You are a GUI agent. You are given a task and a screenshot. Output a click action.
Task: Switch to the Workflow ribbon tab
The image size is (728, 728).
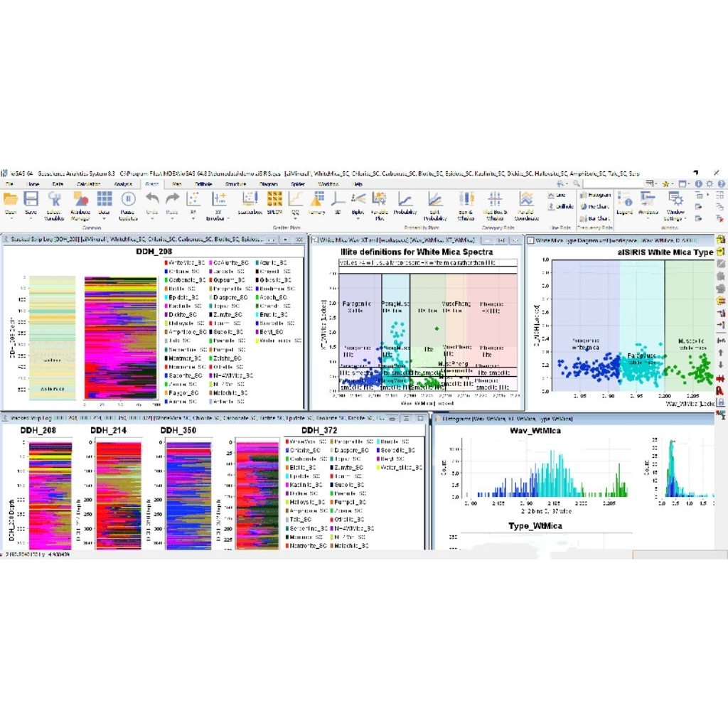click(x=328, y=184)
